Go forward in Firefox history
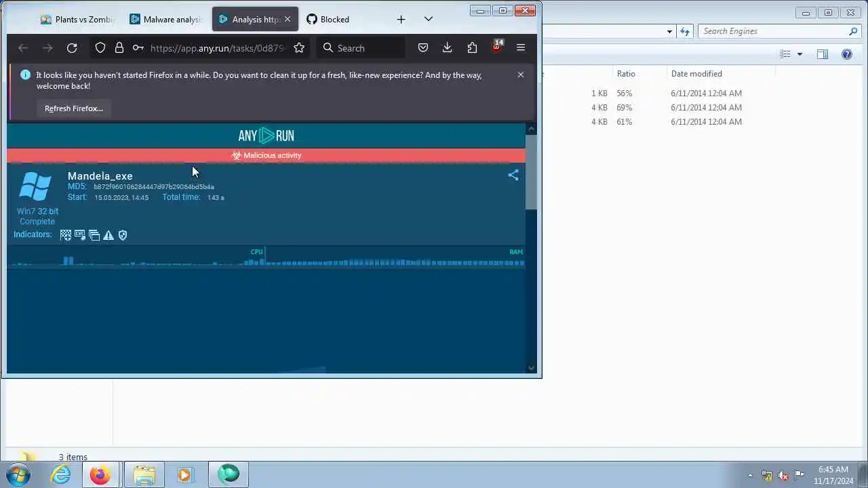The height and width of the screenshot is (488, 868). [47, 48]
